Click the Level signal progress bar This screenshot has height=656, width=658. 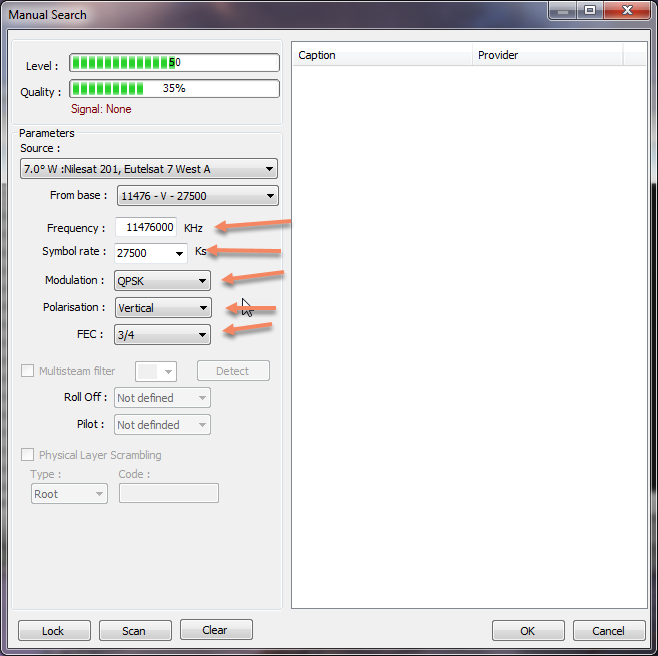174,63
